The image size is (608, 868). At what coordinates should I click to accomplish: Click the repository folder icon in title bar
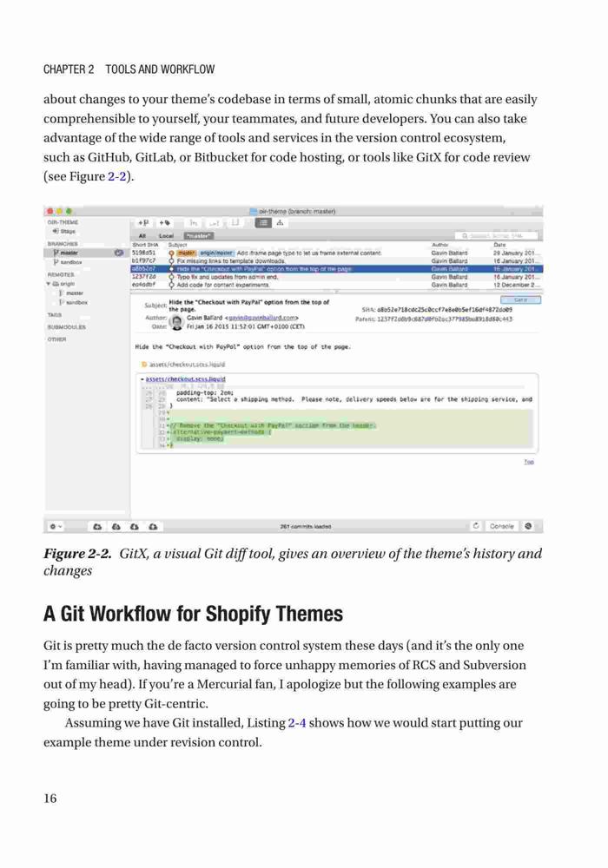coord(253,211)
